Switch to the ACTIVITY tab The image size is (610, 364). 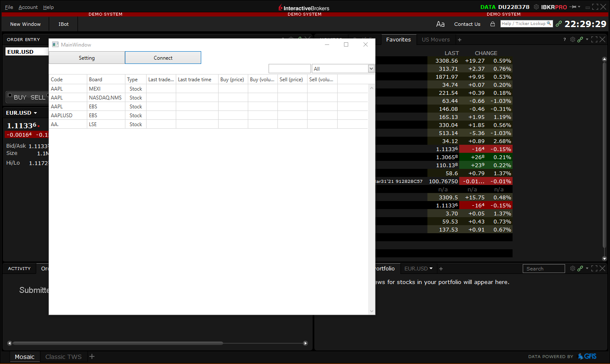click(19, 268)
